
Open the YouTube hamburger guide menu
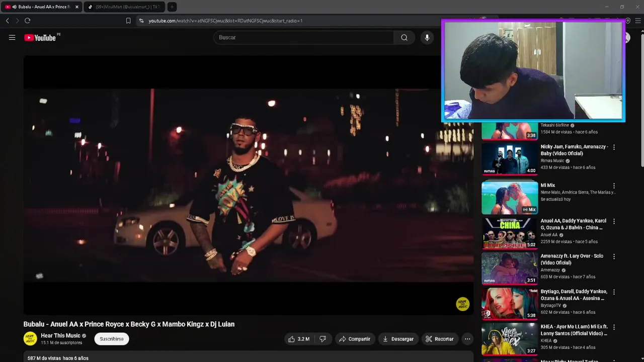coord(12,38)
